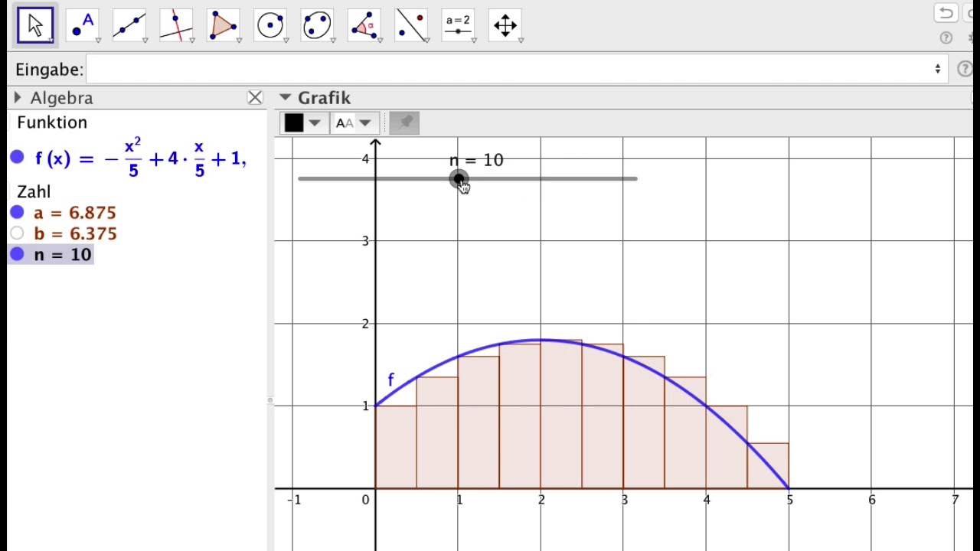Expand the Algebra panel style bar
This screenshot has height=551, width=980.
point(18,98)
